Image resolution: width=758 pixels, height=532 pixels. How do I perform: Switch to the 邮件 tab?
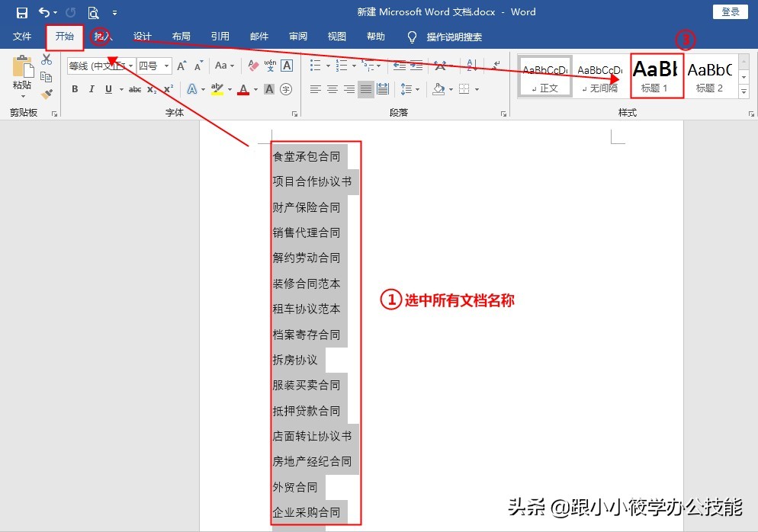coord(259,37)
